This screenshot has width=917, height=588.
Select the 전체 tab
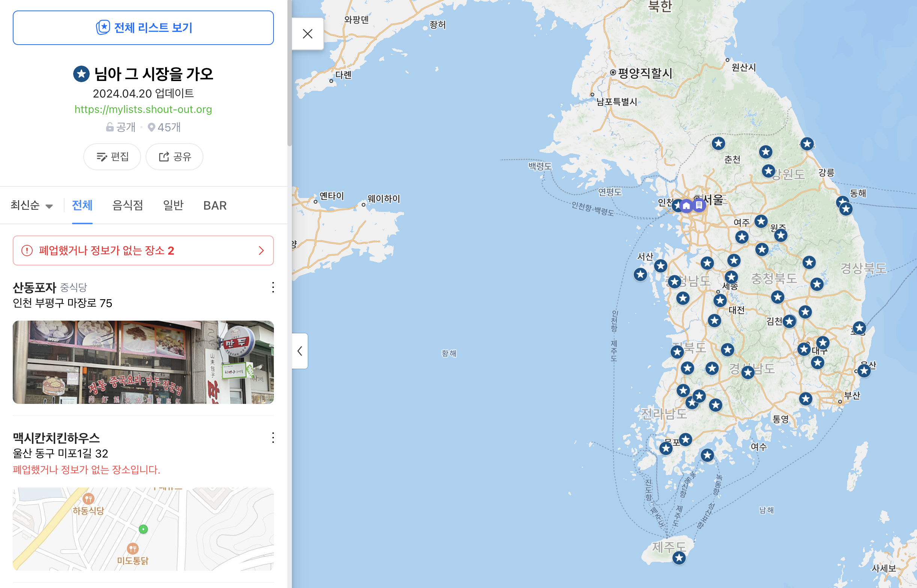coord(82,205)
